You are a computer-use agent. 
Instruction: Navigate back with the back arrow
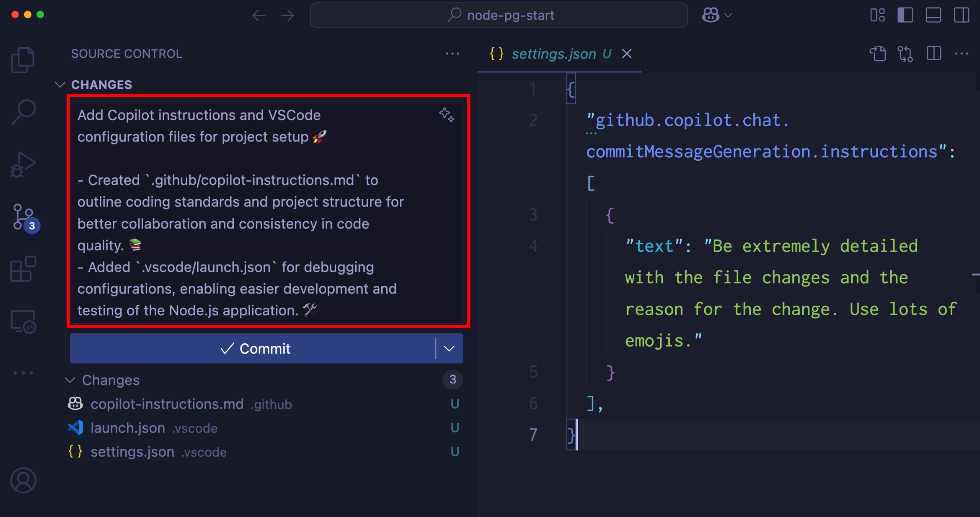pos(259,15)
